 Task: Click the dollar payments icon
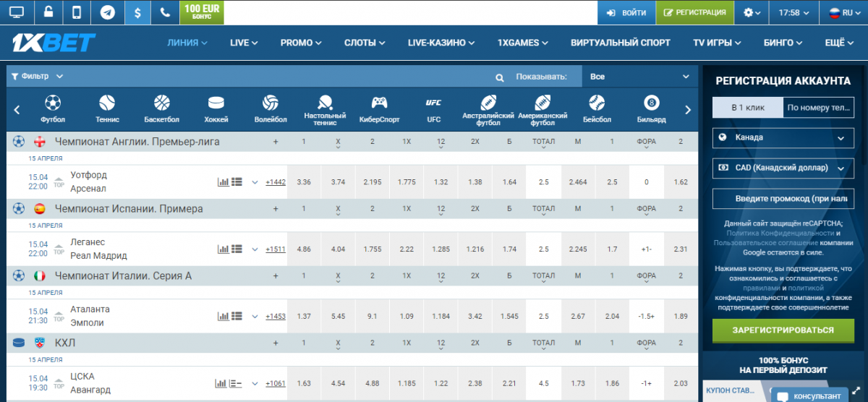pos(138,12)
